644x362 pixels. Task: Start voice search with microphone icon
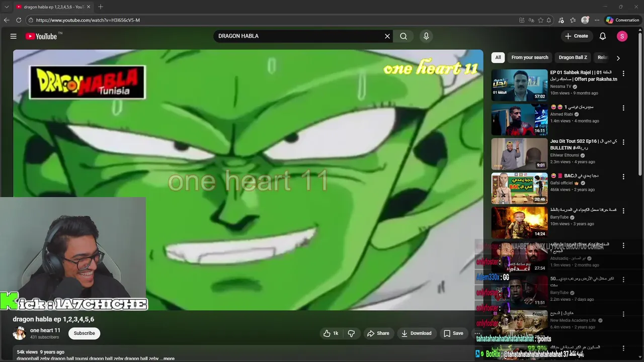point(426,36)
